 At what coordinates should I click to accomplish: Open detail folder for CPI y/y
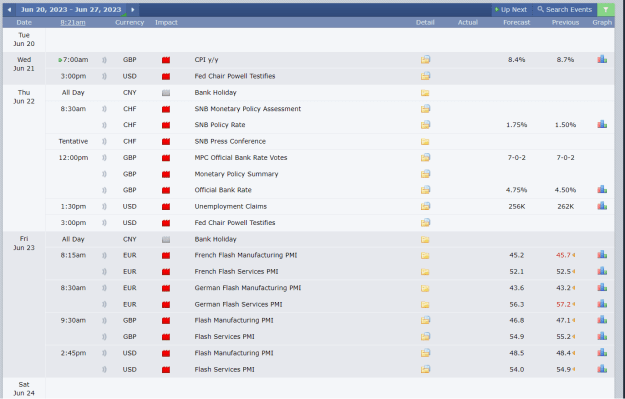coord(425,60)
